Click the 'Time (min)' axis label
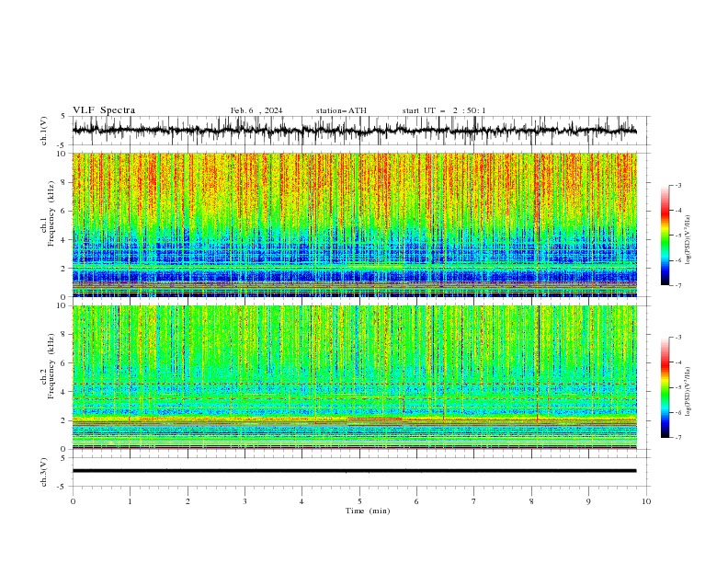 (x=368, y=511)
